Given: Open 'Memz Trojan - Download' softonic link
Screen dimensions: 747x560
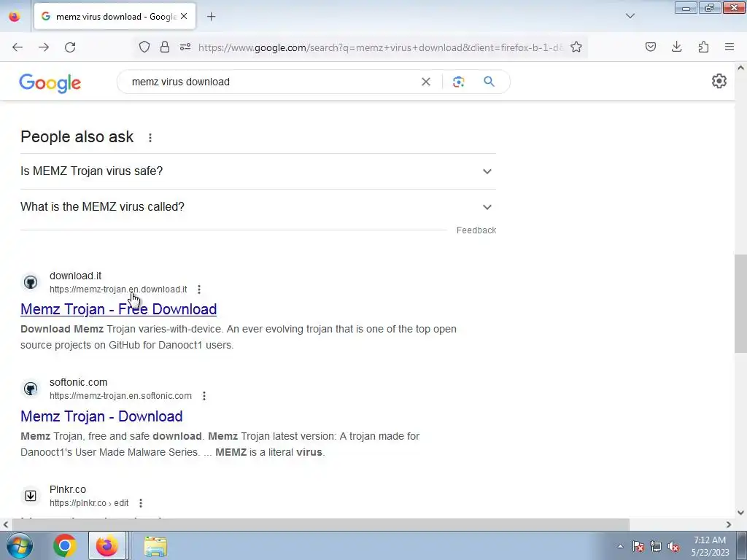Looking at the screenshot, I should coord(101,416).
